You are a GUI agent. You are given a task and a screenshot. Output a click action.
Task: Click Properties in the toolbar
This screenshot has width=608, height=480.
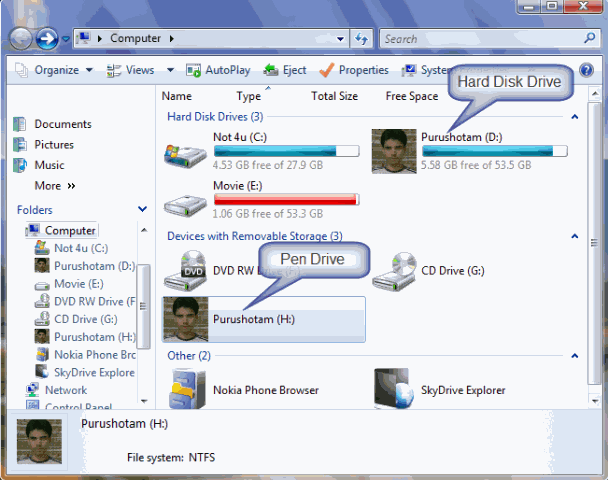(x=354, y=70)
